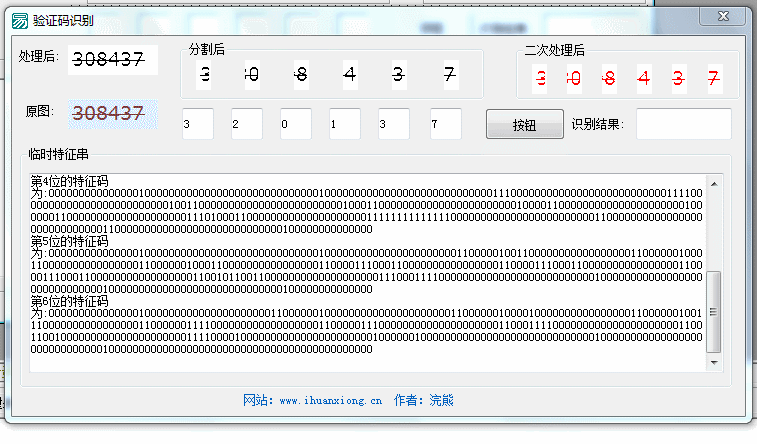
Task: Click the 第5位的特征码 line
Action: 70,241
